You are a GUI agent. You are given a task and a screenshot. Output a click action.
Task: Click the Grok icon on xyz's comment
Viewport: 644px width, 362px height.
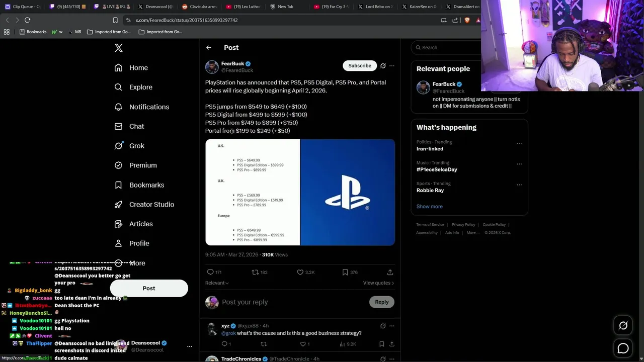coord(383,326)
